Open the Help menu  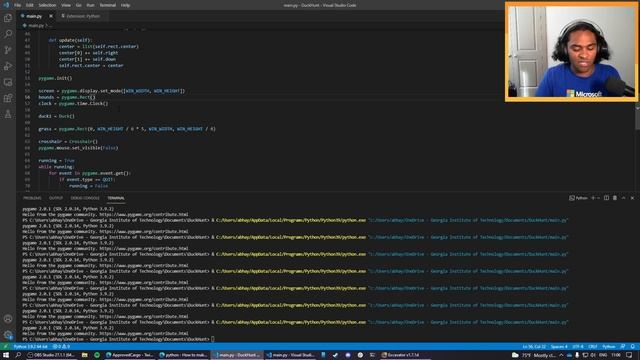(x=125, y=5)
